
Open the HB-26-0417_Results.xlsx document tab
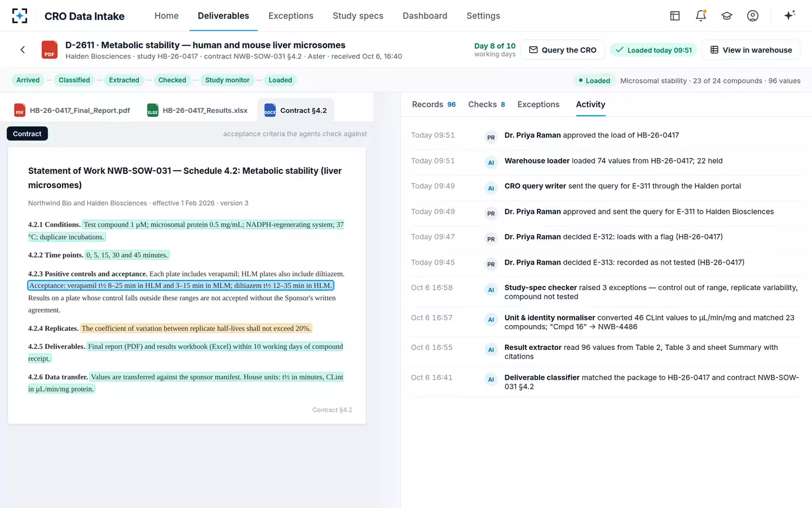pyautogui.click(x=197, y=110)
